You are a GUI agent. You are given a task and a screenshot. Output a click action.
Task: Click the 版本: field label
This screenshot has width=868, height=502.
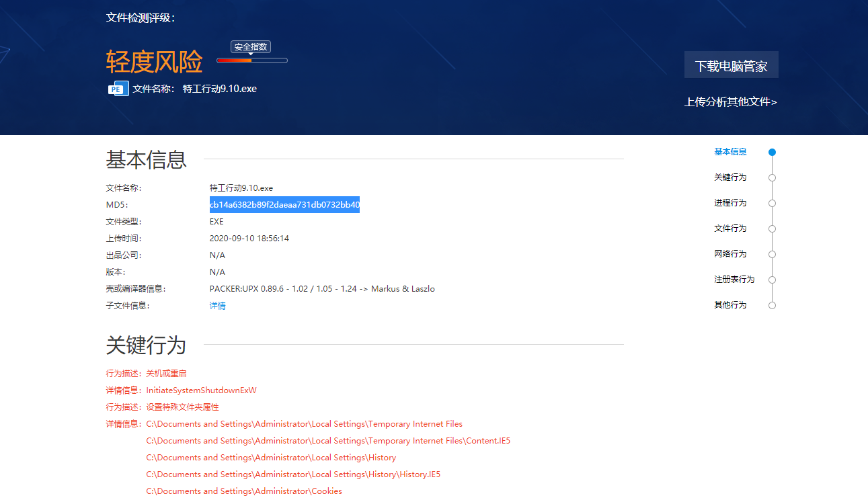(x=116, y=272)
